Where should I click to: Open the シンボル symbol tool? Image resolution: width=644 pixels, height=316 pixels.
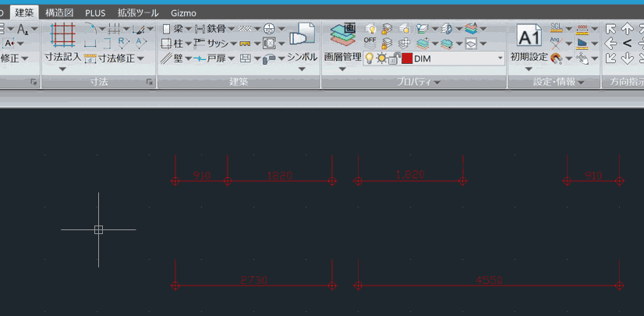(x=302, y=34)
